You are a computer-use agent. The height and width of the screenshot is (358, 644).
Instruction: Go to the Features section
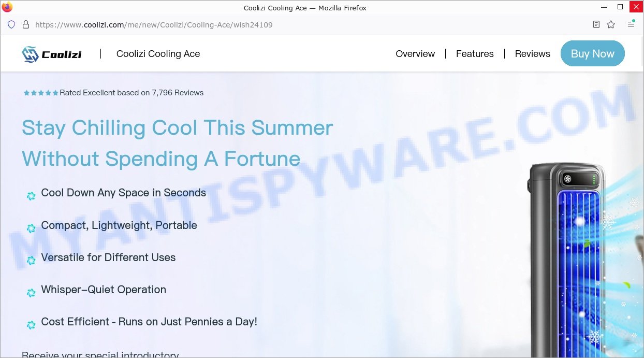(x=475, y=54)
